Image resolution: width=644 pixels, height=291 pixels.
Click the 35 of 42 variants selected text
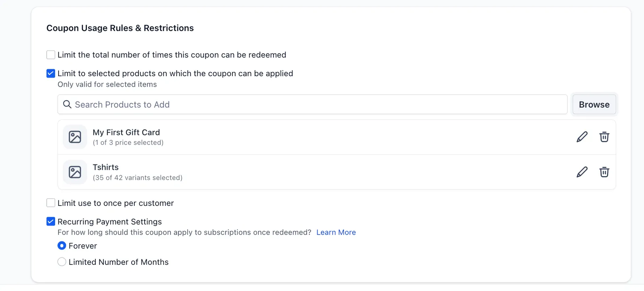coord(138,178)
